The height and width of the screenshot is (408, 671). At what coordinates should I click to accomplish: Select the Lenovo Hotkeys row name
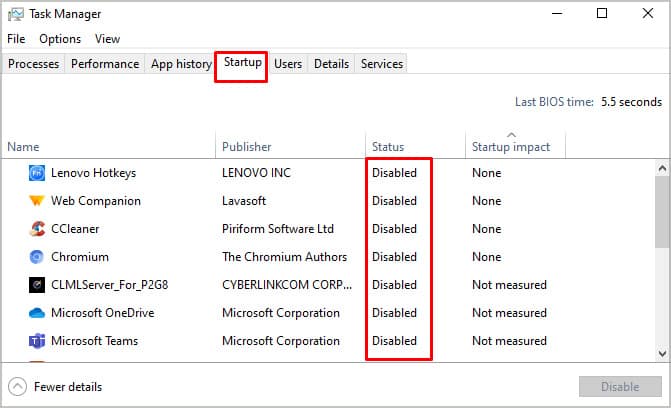coord(93,173)
